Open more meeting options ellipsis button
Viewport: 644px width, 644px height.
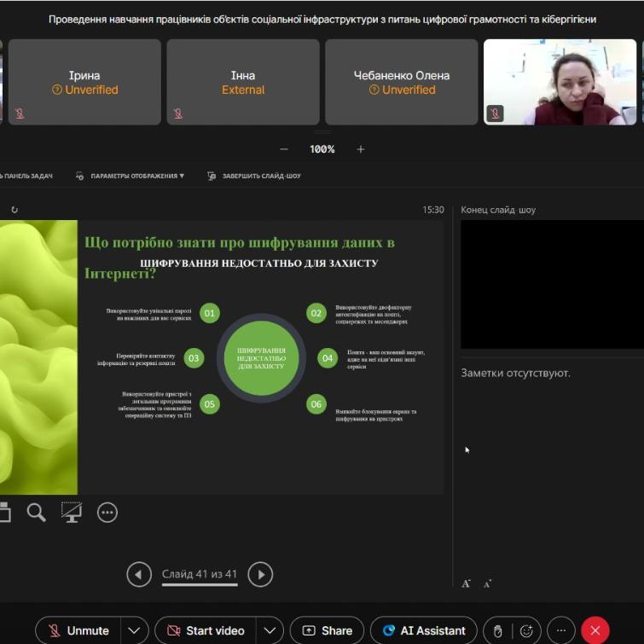coord(560,630)
